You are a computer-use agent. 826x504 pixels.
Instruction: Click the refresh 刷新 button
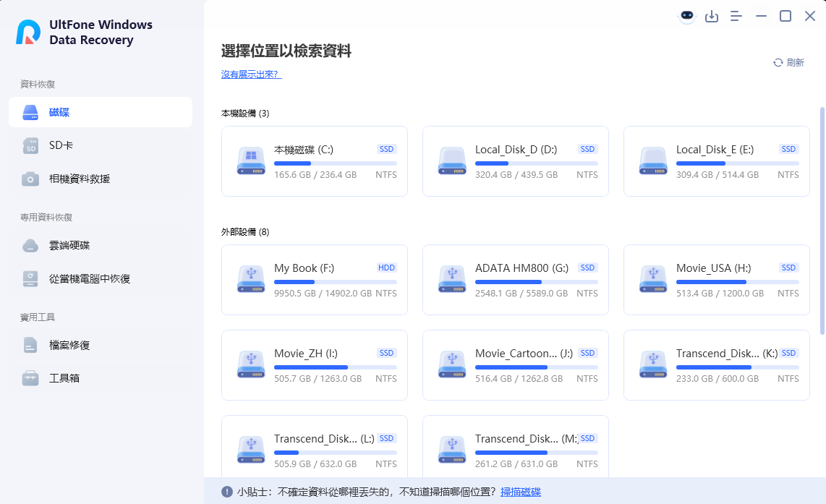(x=788, y=63)
